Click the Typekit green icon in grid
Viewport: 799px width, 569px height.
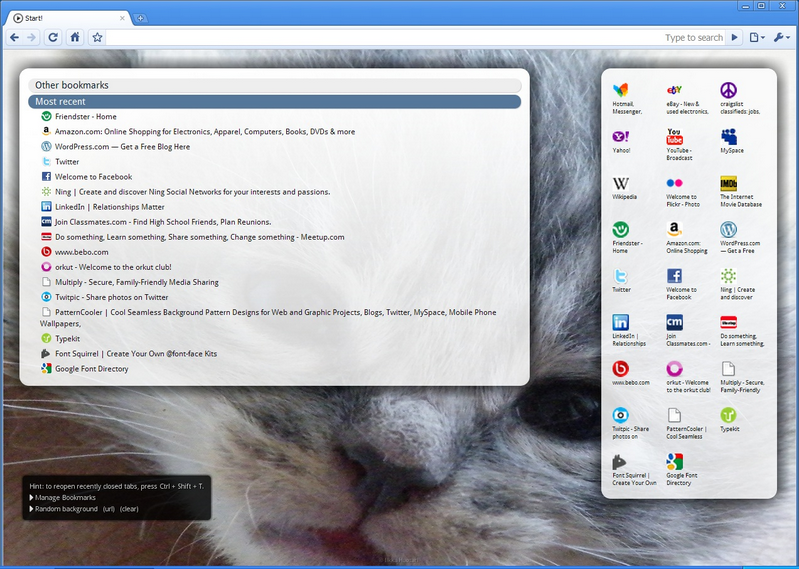coord(729,415)
